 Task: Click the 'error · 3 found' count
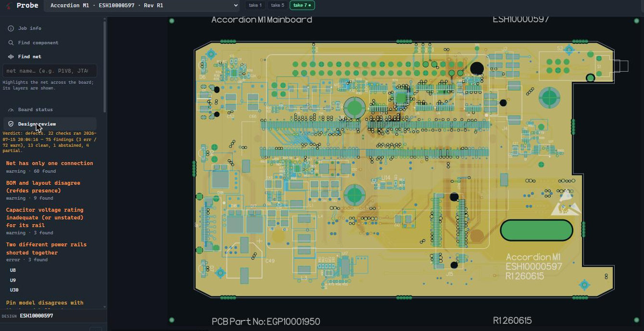point(27,260)
